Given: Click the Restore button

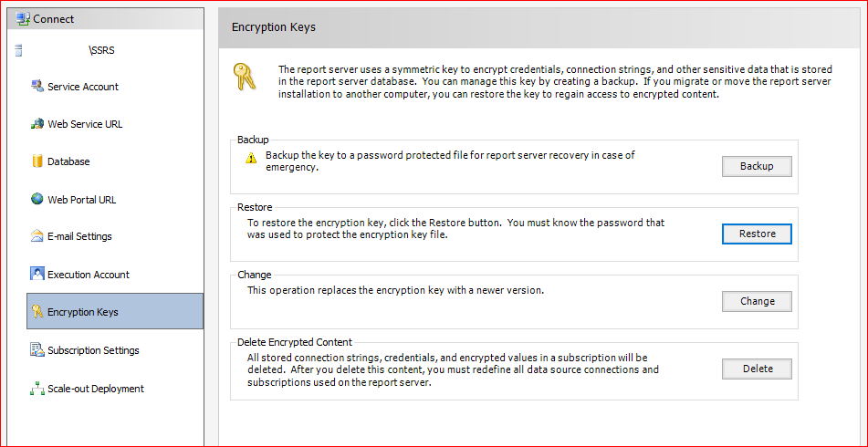Looking at the screenshot, I should 757,234.
